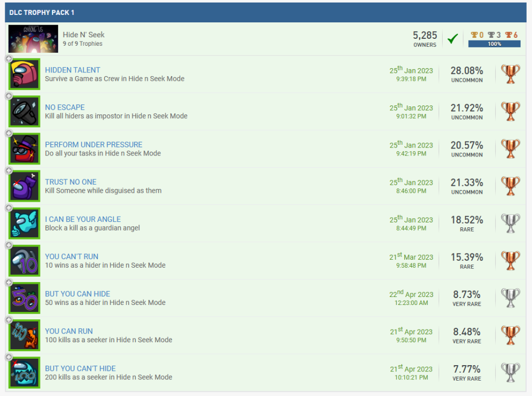The height and width of the screenshot is (396, 532).
Task: Click the Trust No One purple crewmate icon
Action: coord(25,186)
